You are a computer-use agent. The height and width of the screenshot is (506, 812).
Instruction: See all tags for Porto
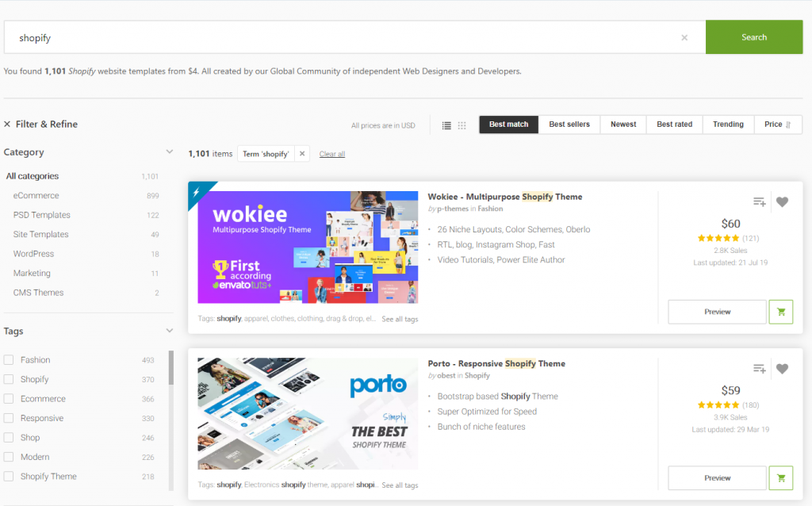click(400, 485)
